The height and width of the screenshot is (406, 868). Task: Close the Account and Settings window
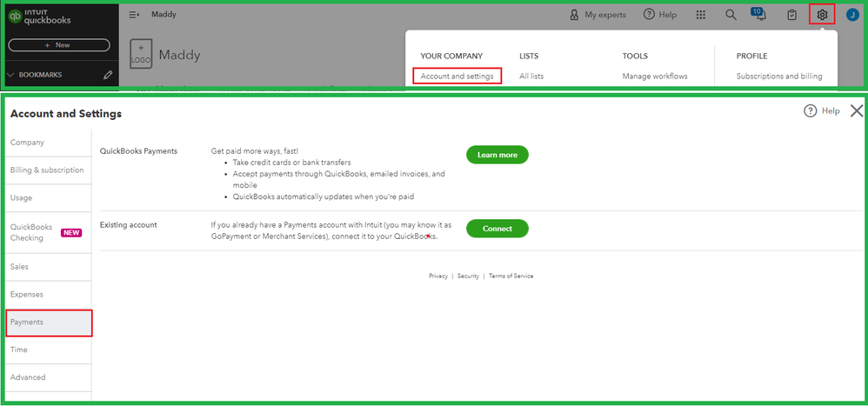click(x=857, y=110)
